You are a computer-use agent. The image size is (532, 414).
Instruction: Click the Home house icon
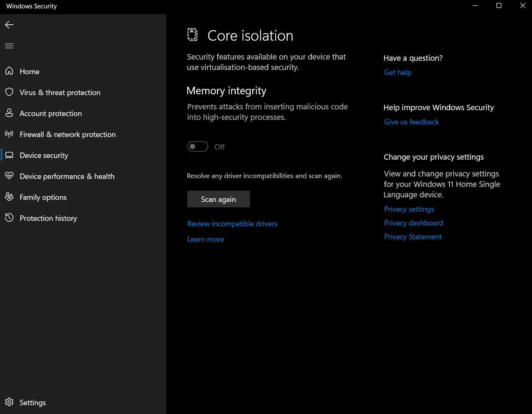pos(9,71)
